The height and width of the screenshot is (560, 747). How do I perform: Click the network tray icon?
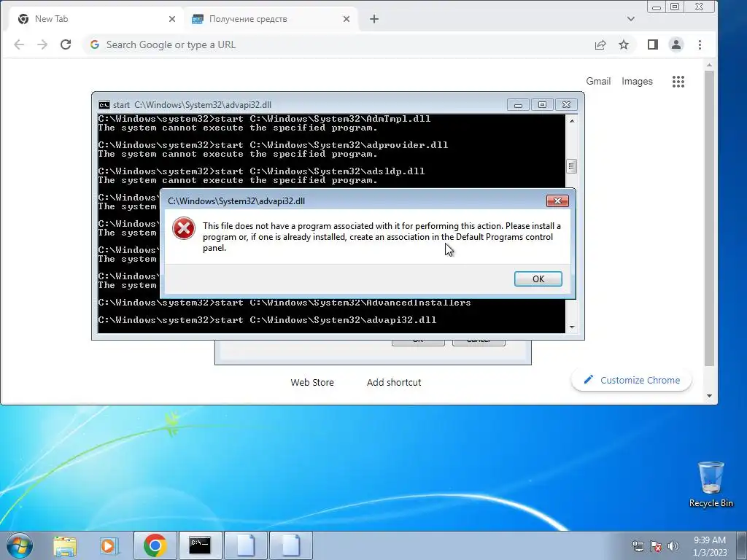pos(638,546)
